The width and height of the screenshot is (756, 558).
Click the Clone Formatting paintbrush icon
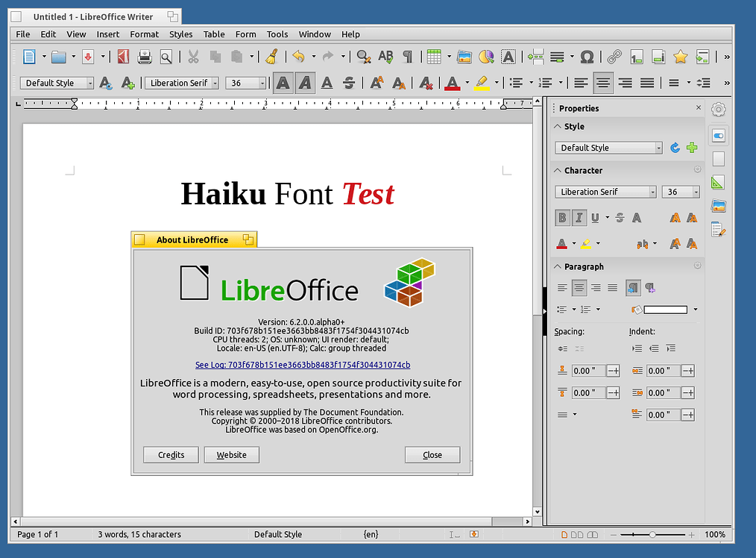(x=272, y=57)
